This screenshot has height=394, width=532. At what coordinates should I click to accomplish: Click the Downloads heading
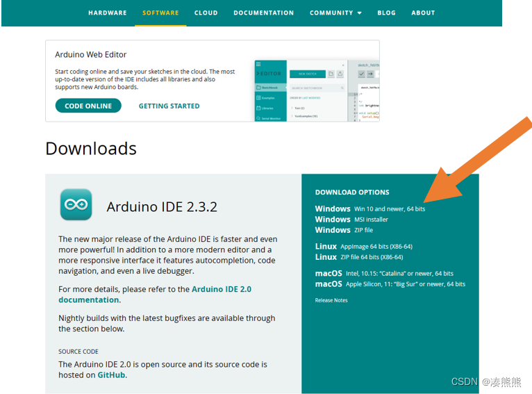(x=91, y=149)
